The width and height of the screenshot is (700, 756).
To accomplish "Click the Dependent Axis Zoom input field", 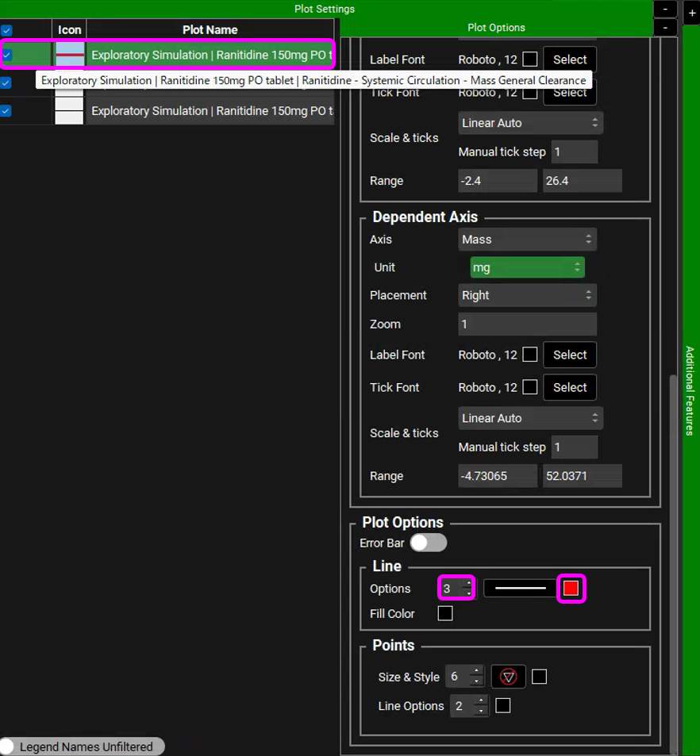I will [x=527, y=324].
